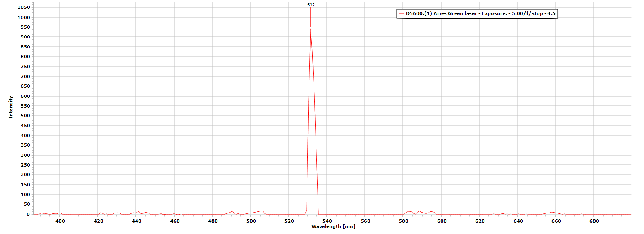Select the 400 tick on the wavelength axis
Screen dimensions: 644x234
(x=60, y=221)
